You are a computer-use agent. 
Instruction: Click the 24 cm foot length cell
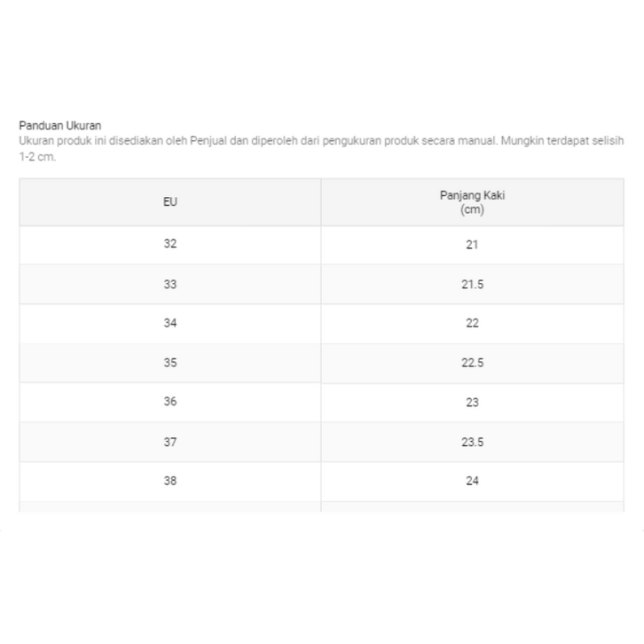point(472,481)
